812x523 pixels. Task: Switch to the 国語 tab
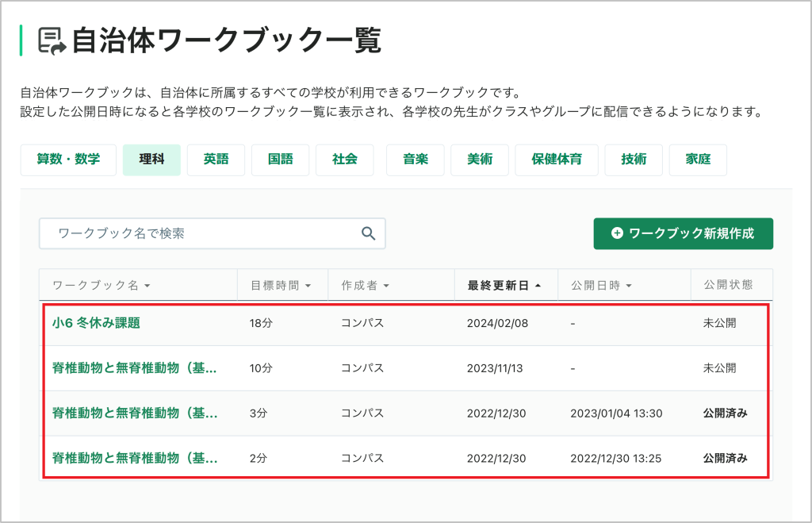click(x=280, y=160)
